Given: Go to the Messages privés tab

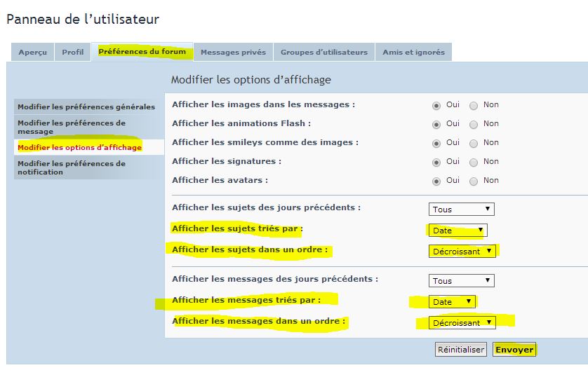Looking at the screenshot, I should [x=233, y=52].
